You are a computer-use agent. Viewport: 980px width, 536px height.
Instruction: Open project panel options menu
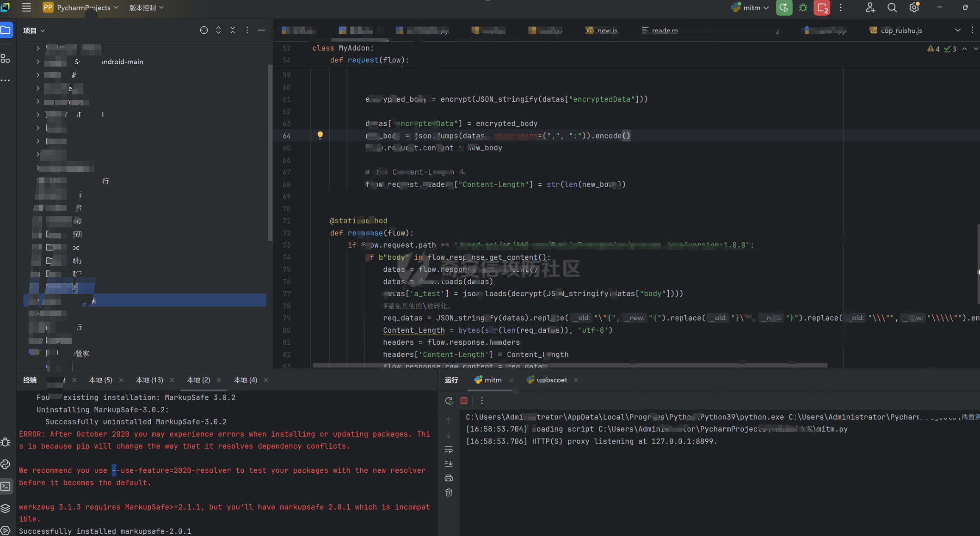(x=247, y=30)
